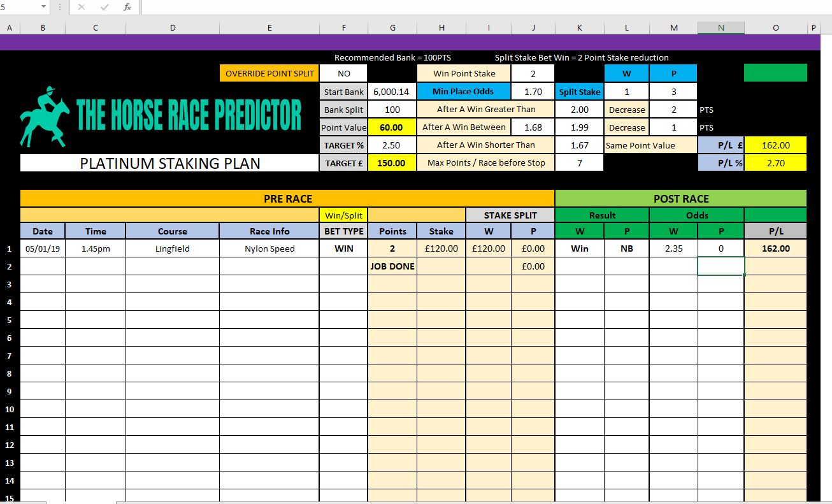The height and width of the screenshot is (504, 832).
Task: Click the horse and jockey logo
Action: click(45, 116)
